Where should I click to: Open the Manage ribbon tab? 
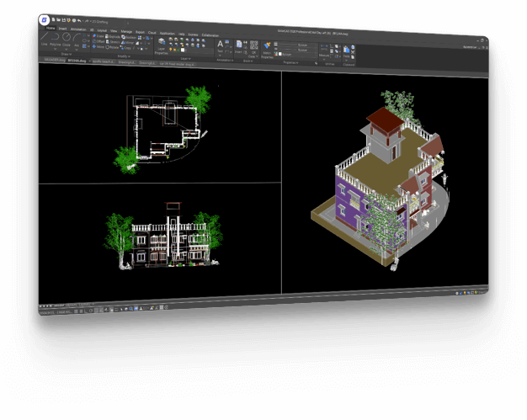[125, 30]
